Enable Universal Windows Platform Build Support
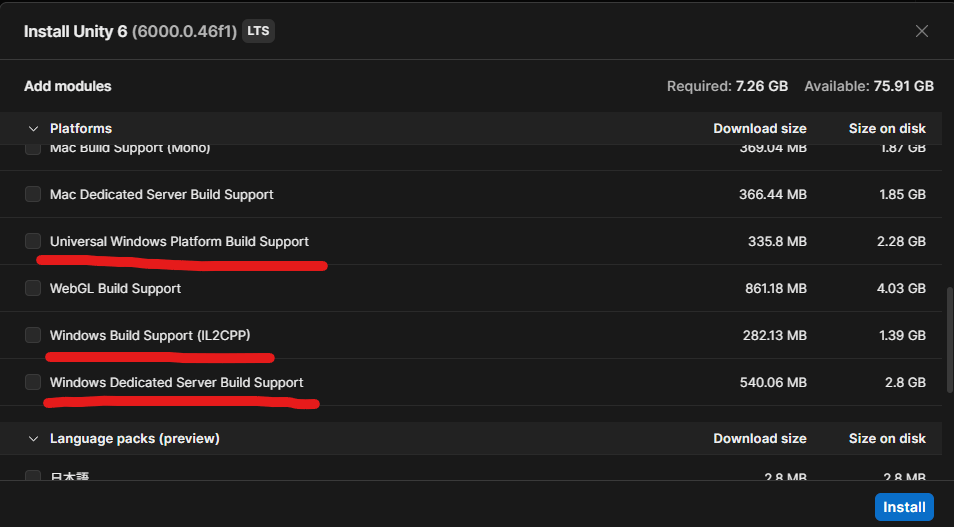This screenshot has height=527, width=954. coord(33,241)
